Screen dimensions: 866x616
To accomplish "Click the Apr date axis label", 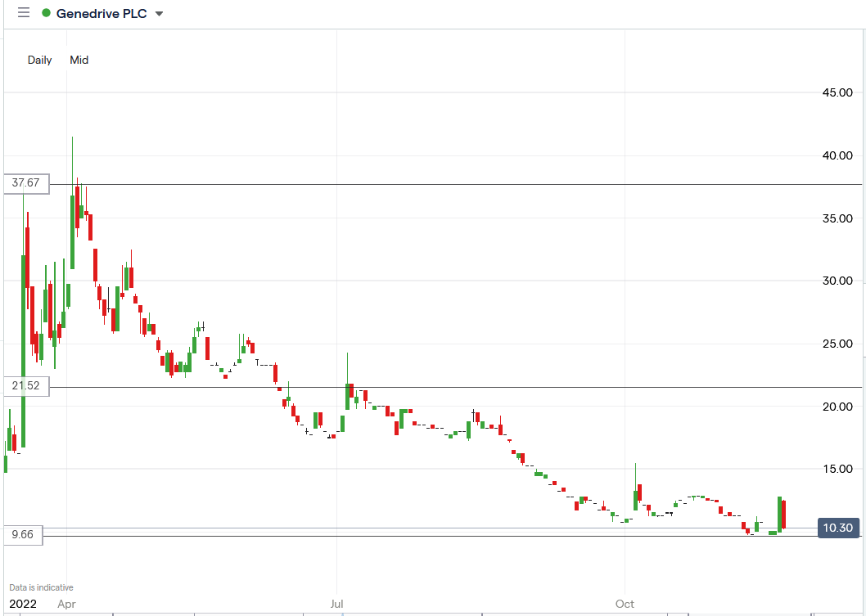I will coord(66,604).
